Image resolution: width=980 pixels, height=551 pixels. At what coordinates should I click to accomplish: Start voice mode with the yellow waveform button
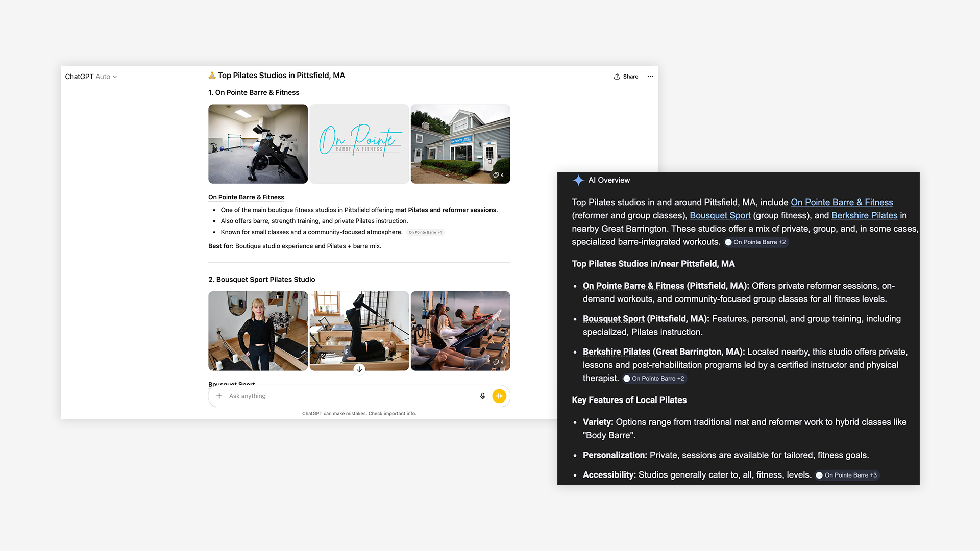point(499,396)
